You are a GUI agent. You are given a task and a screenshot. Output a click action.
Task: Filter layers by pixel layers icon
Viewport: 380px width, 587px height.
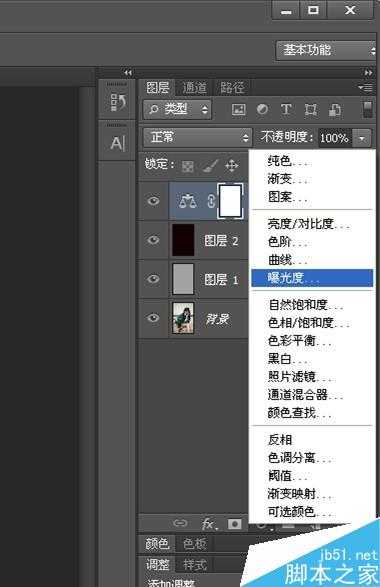(x=239, y=110)
